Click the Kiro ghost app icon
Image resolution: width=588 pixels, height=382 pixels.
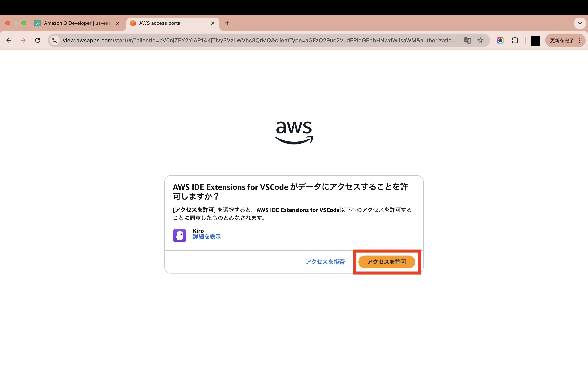coord(180,235)
